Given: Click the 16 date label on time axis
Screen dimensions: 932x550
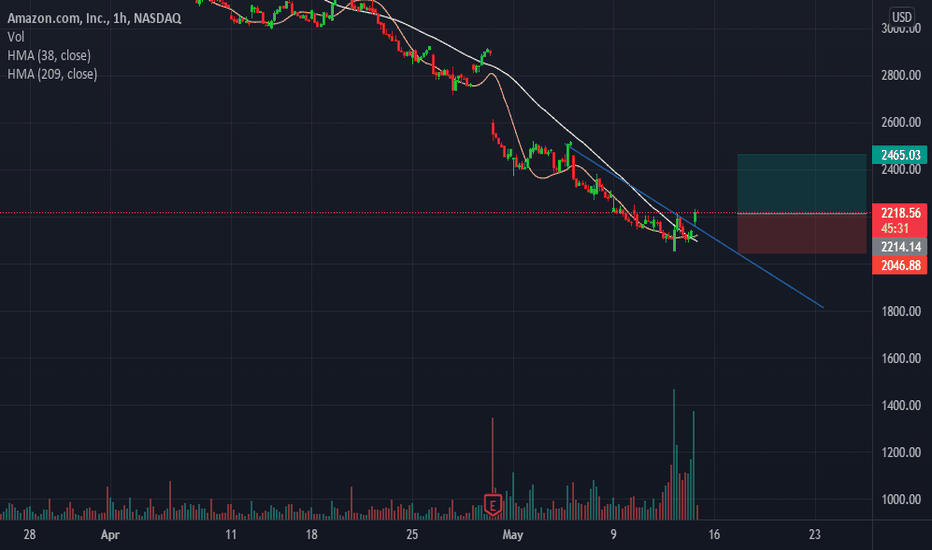Looking at the screenshot, I should click(x=714, y=535).
